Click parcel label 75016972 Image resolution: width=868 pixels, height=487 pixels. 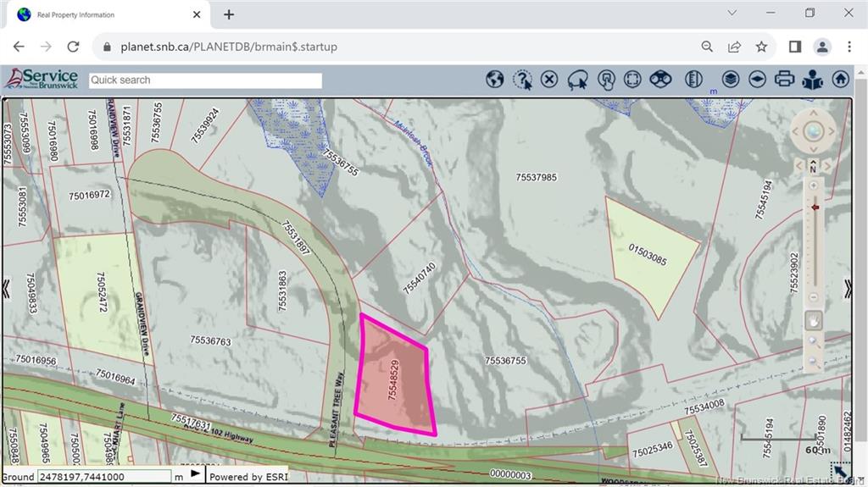pyautogui.click(x=89, y=196)
